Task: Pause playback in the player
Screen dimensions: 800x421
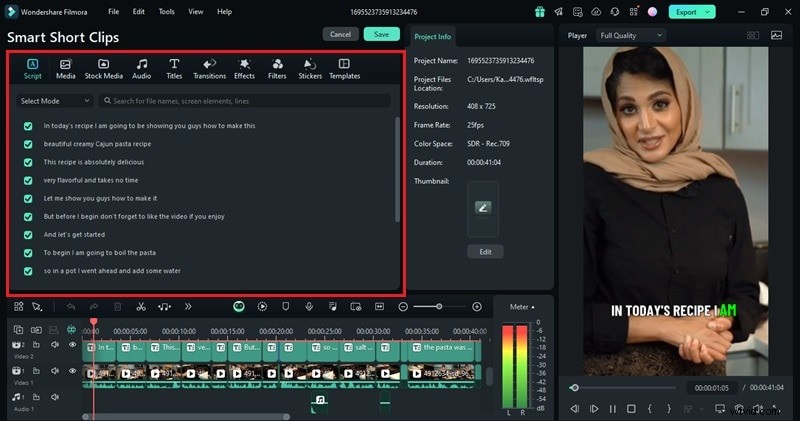Action: pos(613,409)
